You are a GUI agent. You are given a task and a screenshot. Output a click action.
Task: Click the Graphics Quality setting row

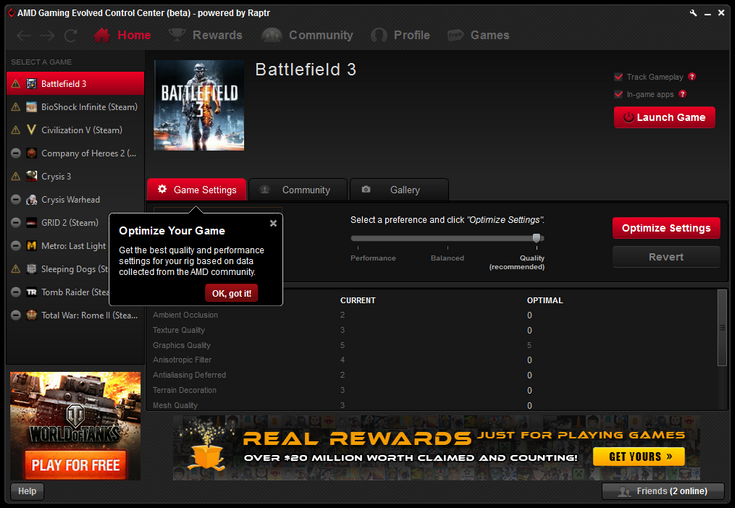click(x=433, y=345)
